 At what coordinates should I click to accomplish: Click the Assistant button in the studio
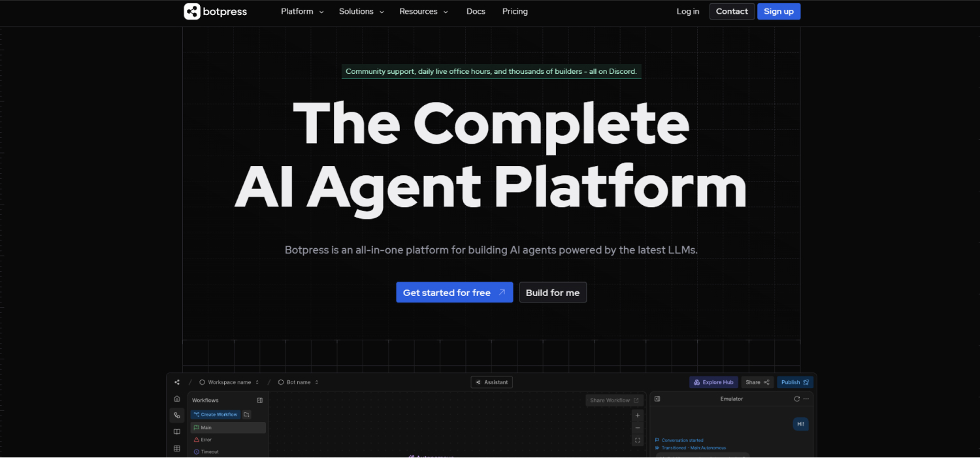pyautogui.click(x=492, y=382)
